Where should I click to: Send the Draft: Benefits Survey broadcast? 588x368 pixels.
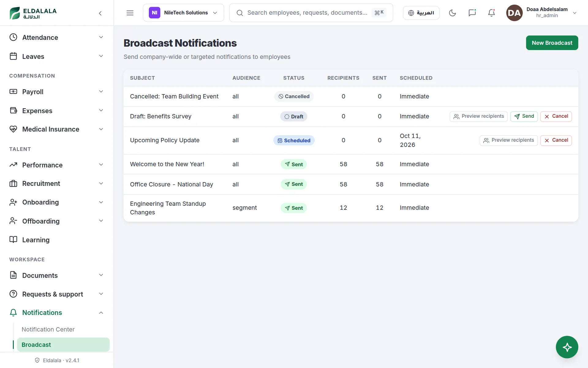(x=524, y=116)
